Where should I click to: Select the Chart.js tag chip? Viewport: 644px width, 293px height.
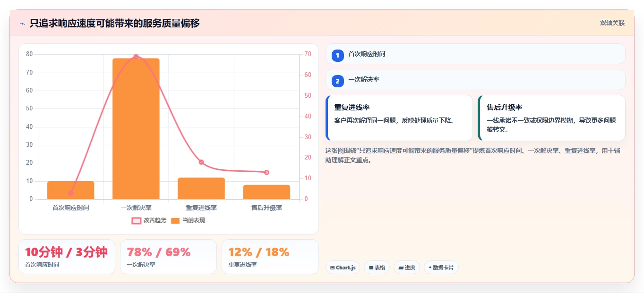coord(343,268)
